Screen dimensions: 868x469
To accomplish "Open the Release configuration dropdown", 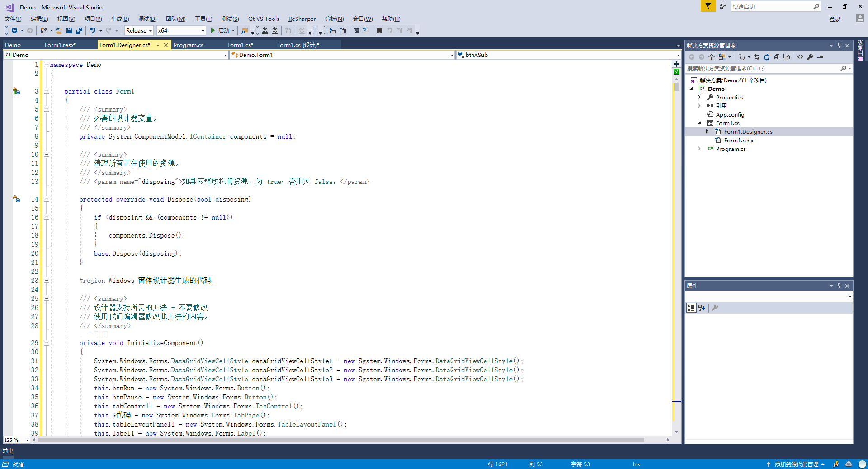I will pyautogui.click(x=139, y=31).
